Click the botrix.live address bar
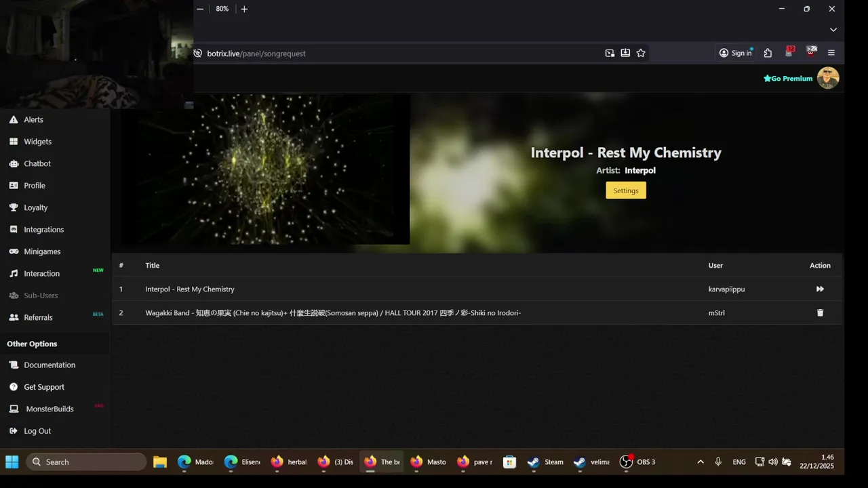 400,54
